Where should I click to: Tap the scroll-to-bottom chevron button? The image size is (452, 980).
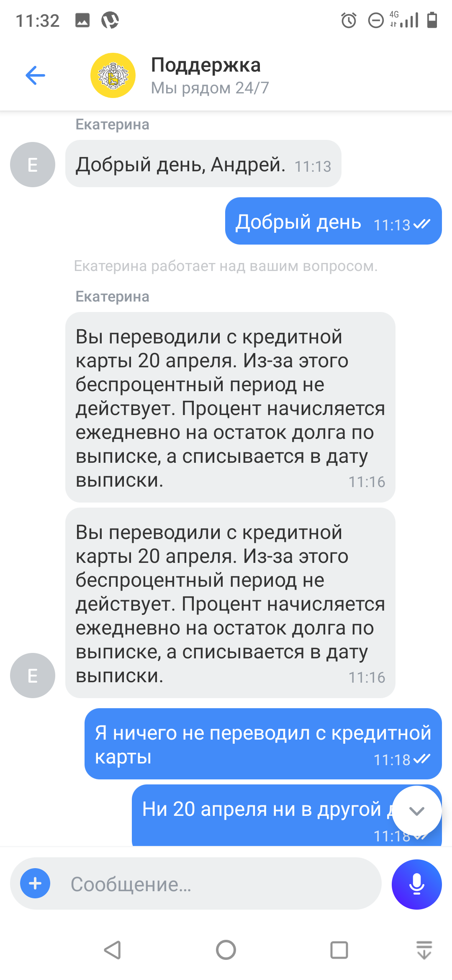(x=416, y=811)
